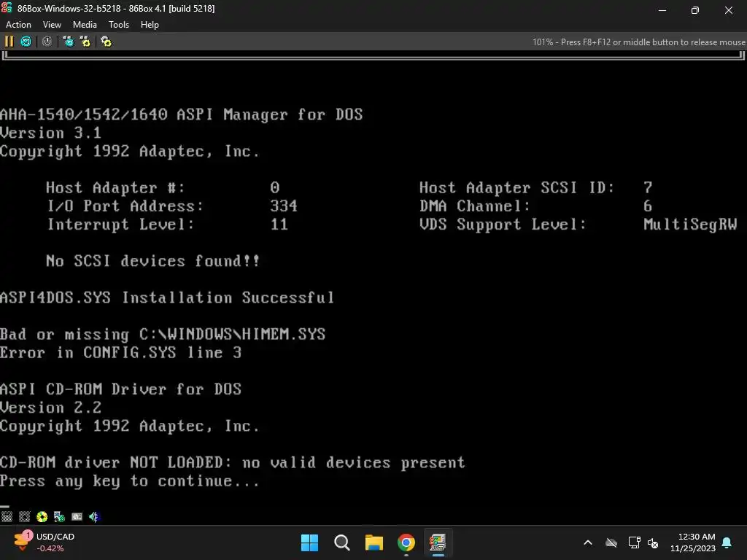The height and width of the screenshot is (560, 747).
Task: Open the Windows Start menu
Action: pyautogui.click(x=309, y=542)
